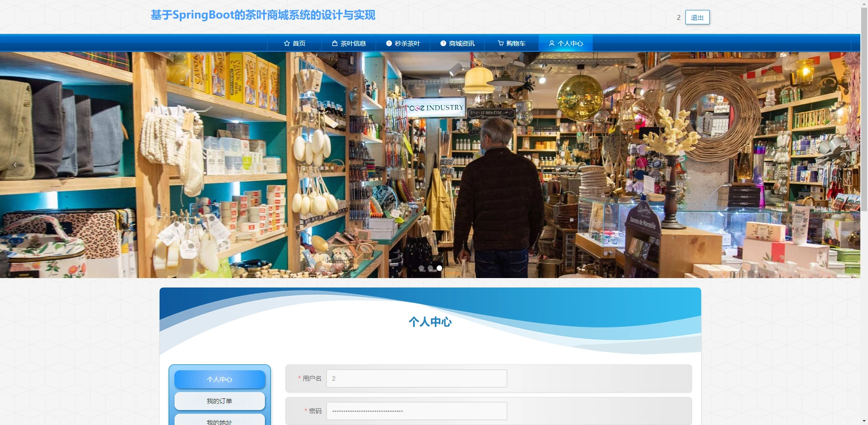Click inside the 用户名 input field
868x425 pixels.
point(416,378)
